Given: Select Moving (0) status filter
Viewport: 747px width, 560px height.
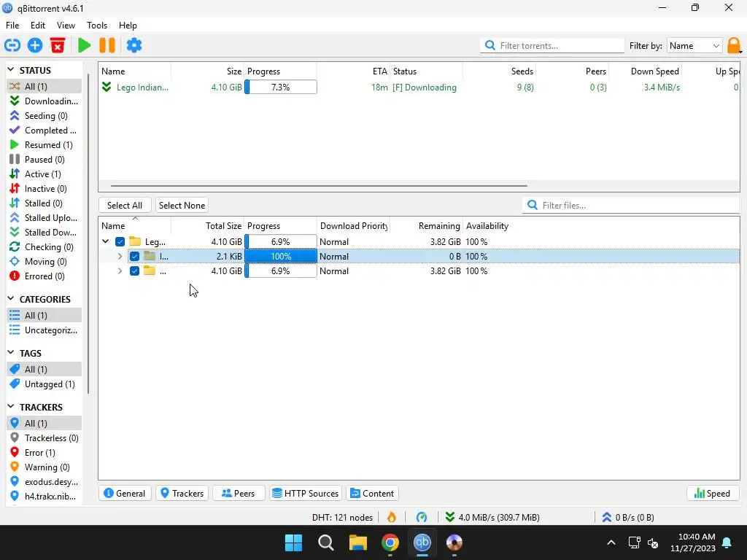Looking at the screenshot, I should point(44,262).
